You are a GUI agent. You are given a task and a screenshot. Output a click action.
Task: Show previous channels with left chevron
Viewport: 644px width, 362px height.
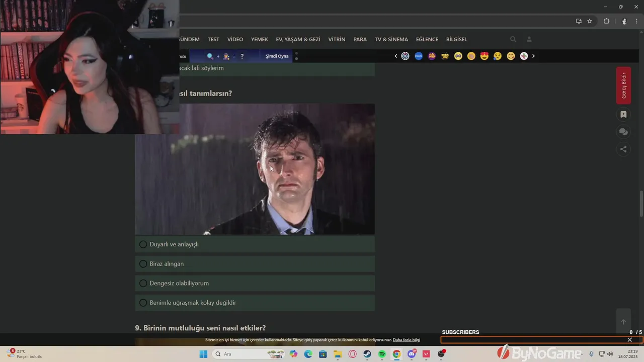click(x=396, y=56)
